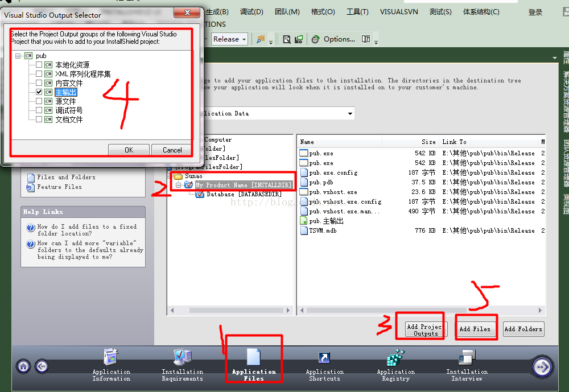This screenshot has height=392, width=569.
Task: Check the XML 序列化程序集 checkbox
Action: pyautogui.click(x=39, y=74)
